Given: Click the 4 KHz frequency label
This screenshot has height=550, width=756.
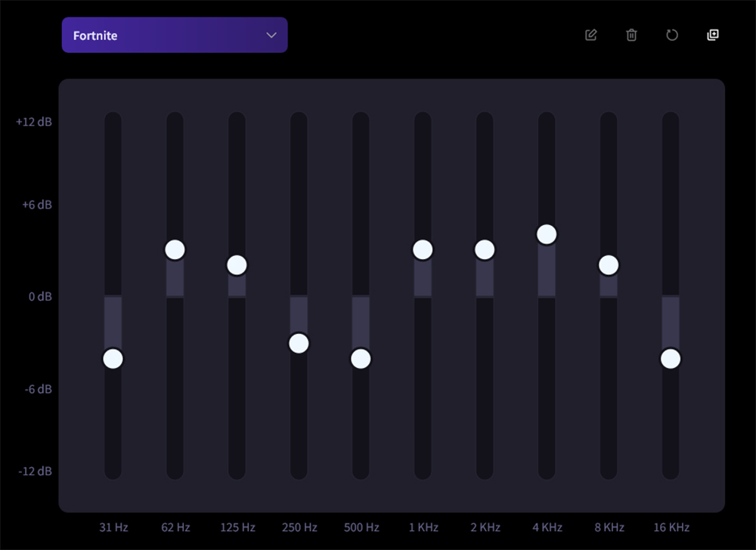Looking at the screenshot, I should click(x=547, y=527).
